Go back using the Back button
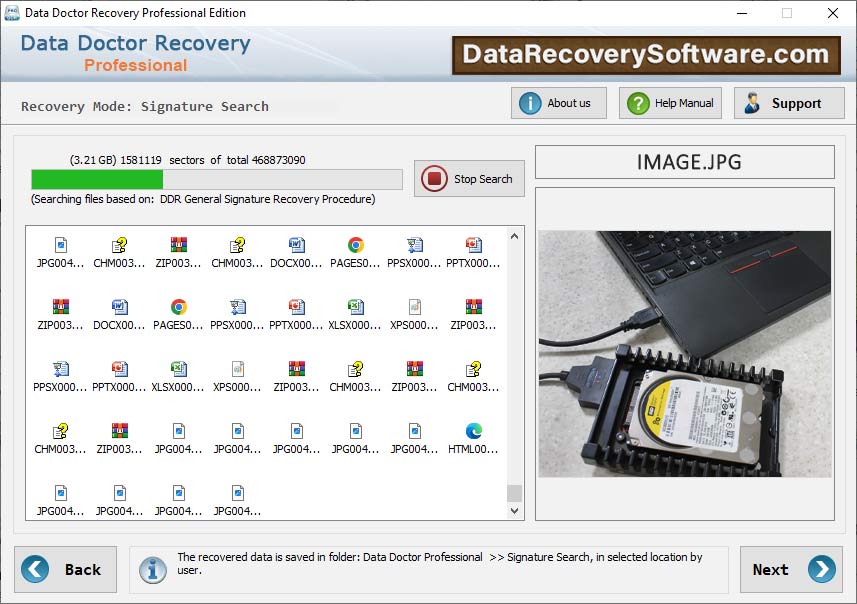 click(x=65, y=569)
